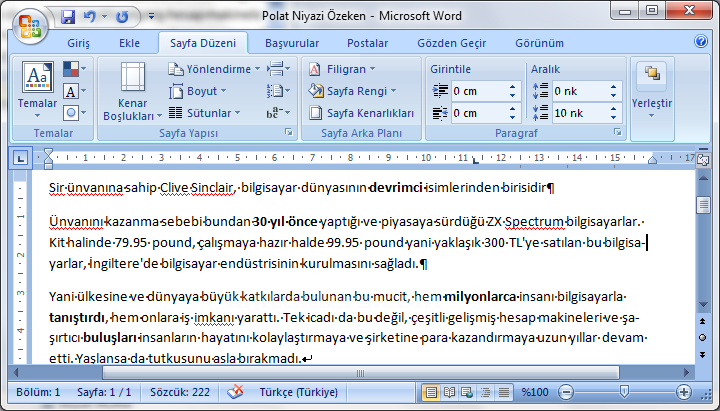The height and width of the screenshot is (411, 720).
Task: Open Yerleştir arrange menu
Action: coord(652,91)
